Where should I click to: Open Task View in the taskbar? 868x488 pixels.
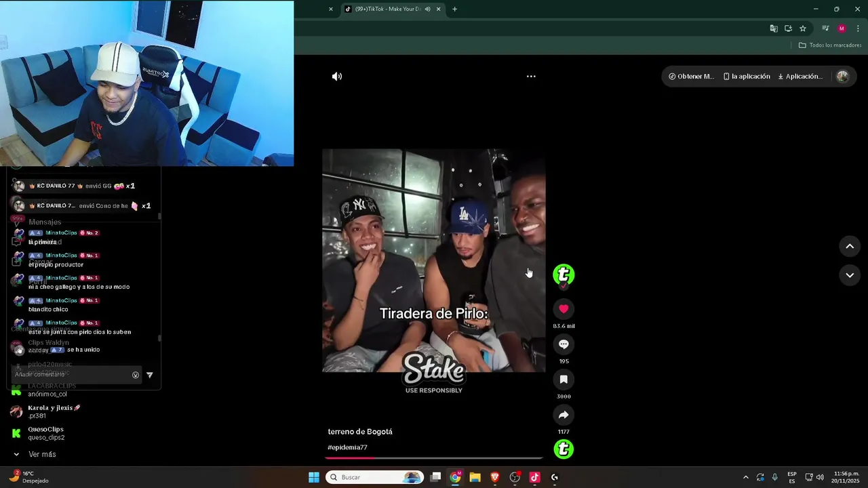436,477
